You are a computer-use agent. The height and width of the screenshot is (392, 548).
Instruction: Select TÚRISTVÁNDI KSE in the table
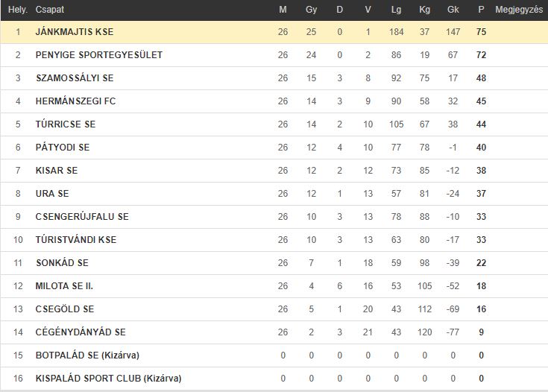(x=76, y=239)
